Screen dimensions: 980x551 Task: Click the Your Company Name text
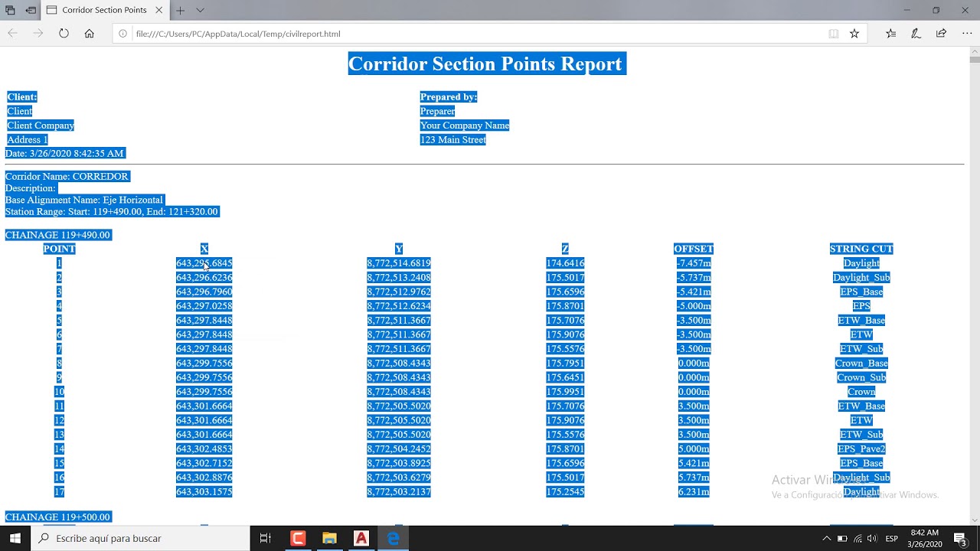[x=465, y=126]
